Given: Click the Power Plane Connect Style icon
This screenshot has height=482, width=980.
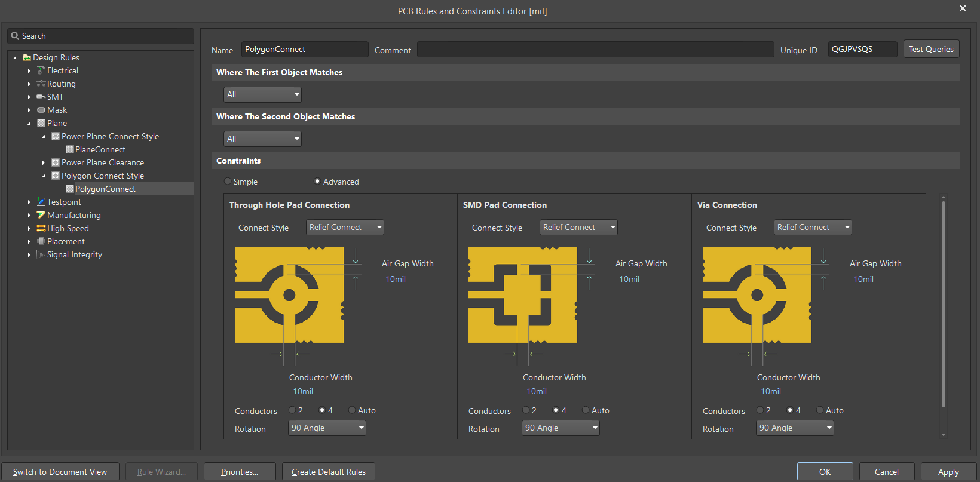Looking at the screenshot, I should [x=55, y=136].
